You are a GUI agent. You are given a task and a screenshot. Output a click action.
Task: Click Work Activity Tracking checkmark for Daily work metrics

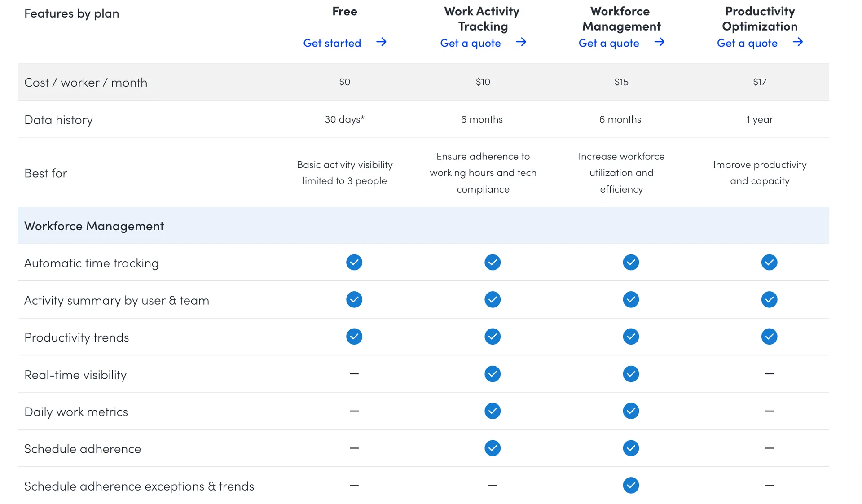[x=493, y=411]
